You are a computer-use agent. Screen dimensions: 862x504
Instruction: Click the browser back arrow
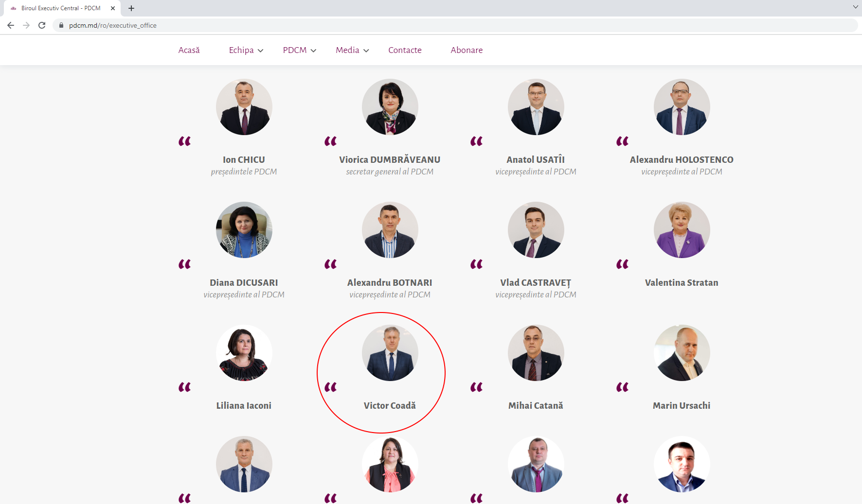[11, 25]
